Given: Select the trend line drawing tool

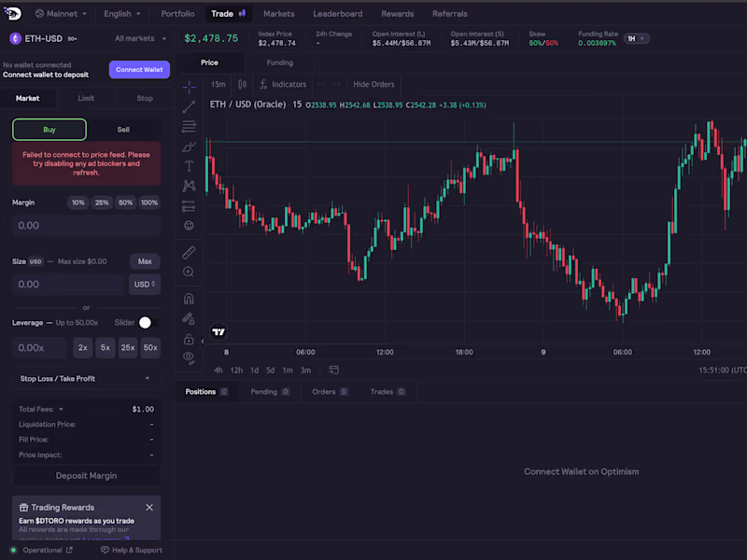Looking at the screenshot, I should click(189, 106).
